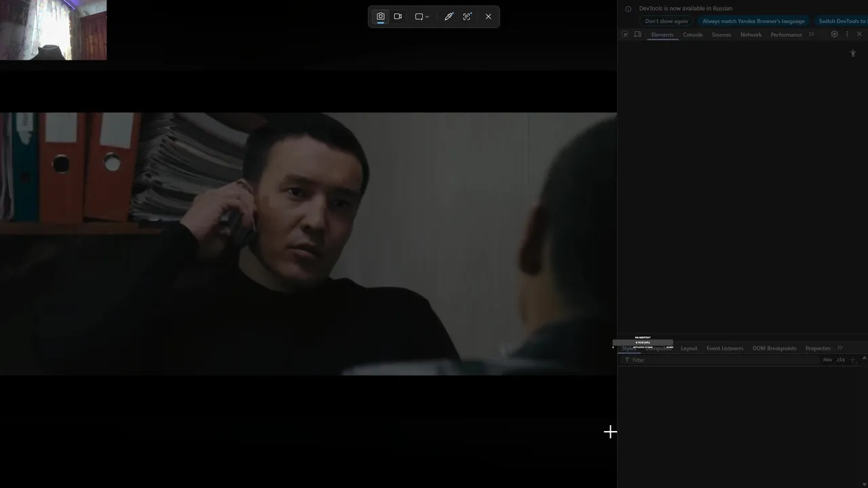This screenshot has height=488, width=868.
Task: Close the DevTools panel
Action: click(859, 35)
